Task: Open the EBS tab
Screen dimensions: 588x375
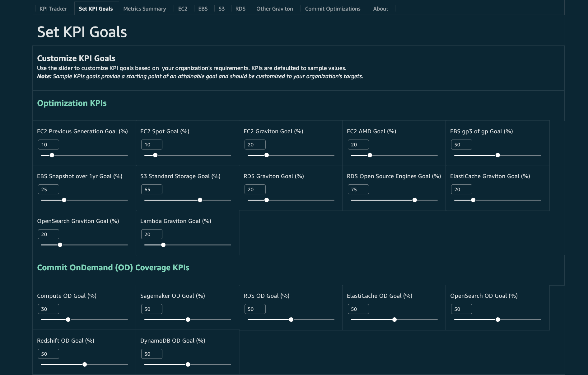Action: (x=203, y=9)
